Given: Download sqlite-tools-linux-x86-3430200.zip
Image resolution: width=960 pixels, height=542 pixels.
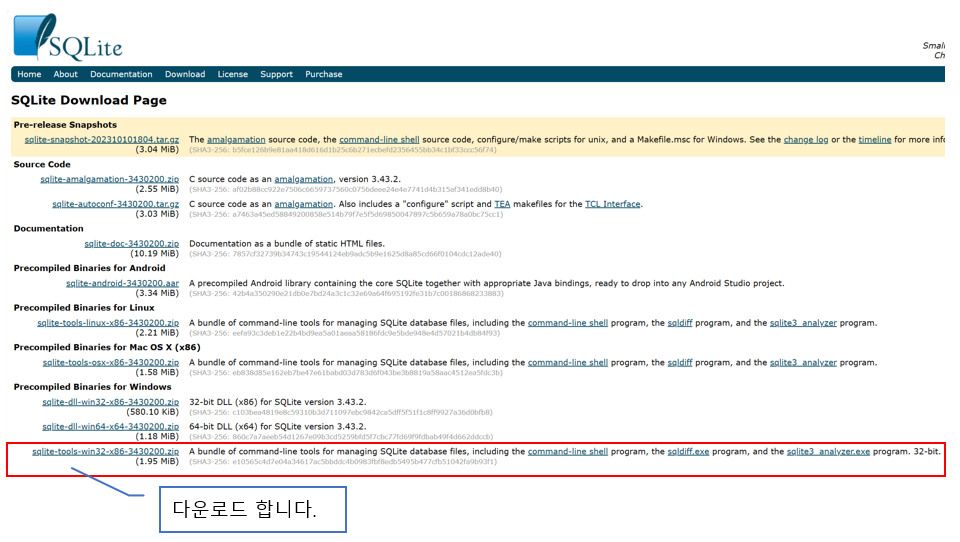Looking at the screenshot, I should [x=108, y=323].
